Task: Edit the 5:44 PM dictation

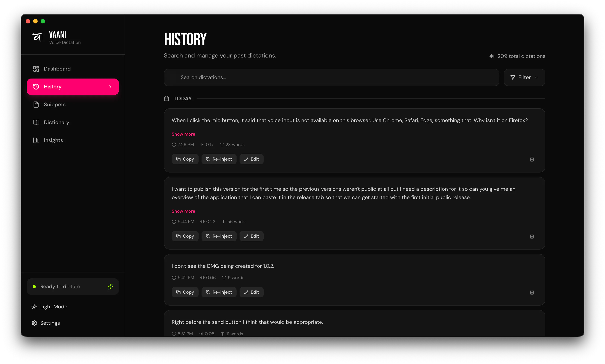Action: 251,236
